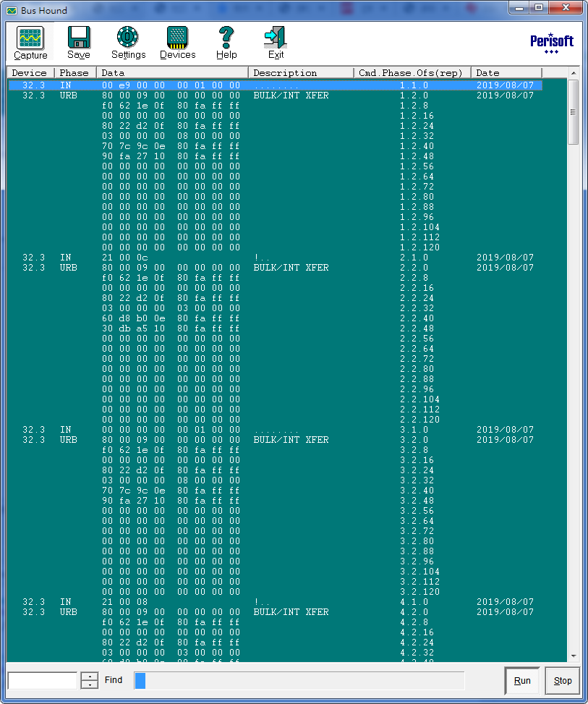Click BULK/INT XFER description at 2.2.0
The height and width of the screenshot is (704, 588).
(x=291, y=268)
